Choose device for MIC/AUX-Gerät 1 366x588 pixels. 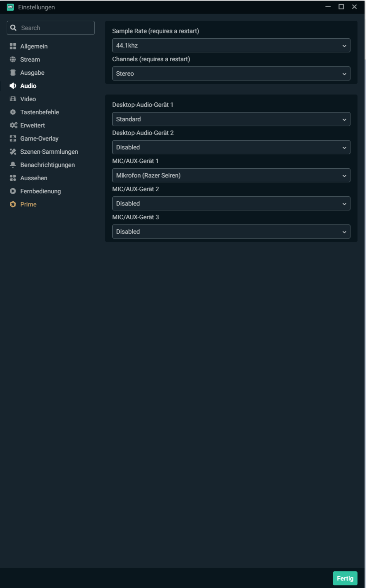click(x=231, y=175)
